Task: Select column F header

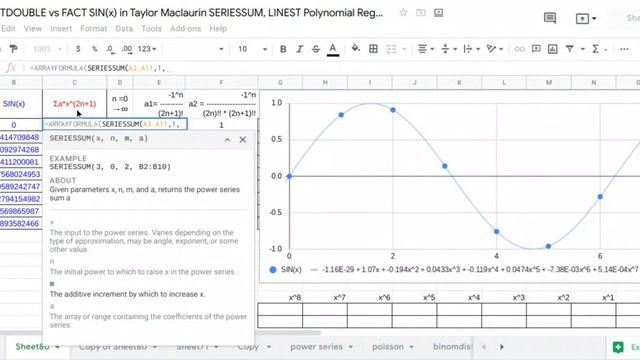Action: tap(221, 82)
